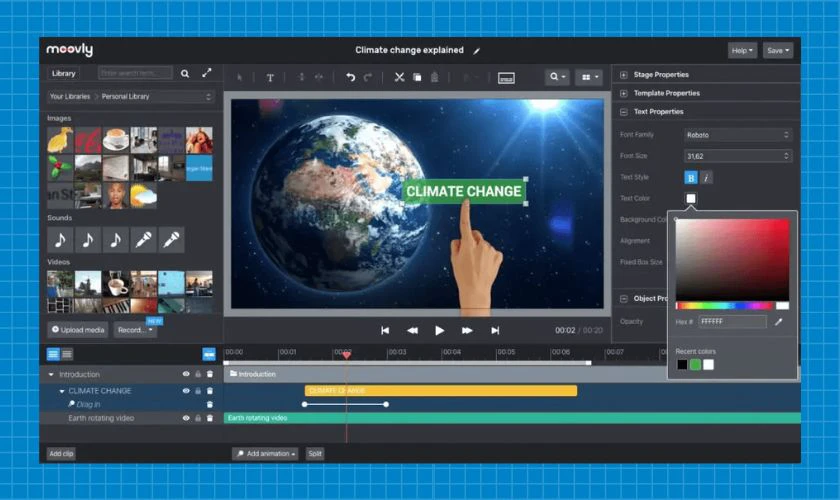Image resolution: width=840 pixels, height=500 pixels.
Task: Lock the CLIMATE CHANGE layer
Action: [198, 391]
